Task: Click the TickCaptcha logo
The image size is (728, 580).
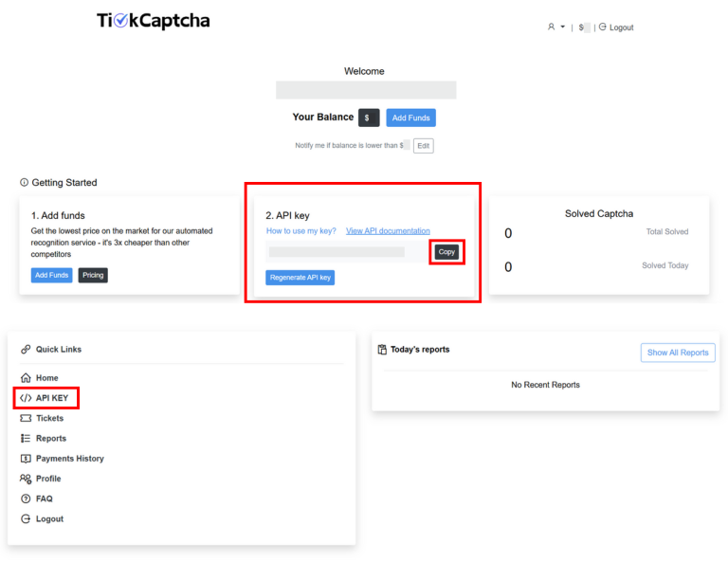Action: click(x=154, y=21)
